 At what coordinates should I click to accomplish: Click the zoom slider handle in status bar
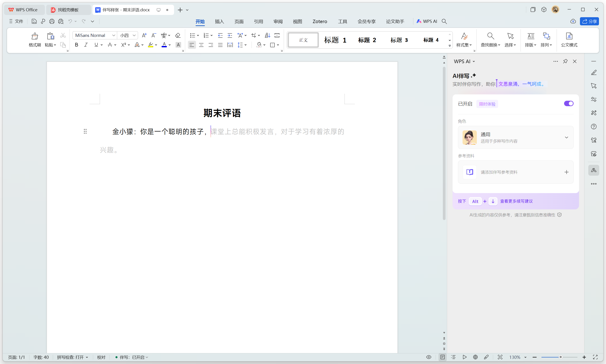561,357
